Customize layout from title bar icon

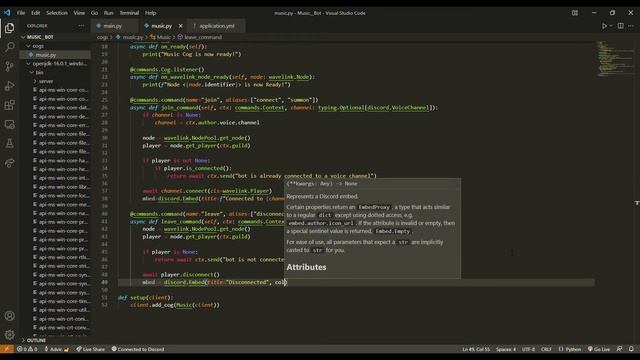[x=575, y=13]
